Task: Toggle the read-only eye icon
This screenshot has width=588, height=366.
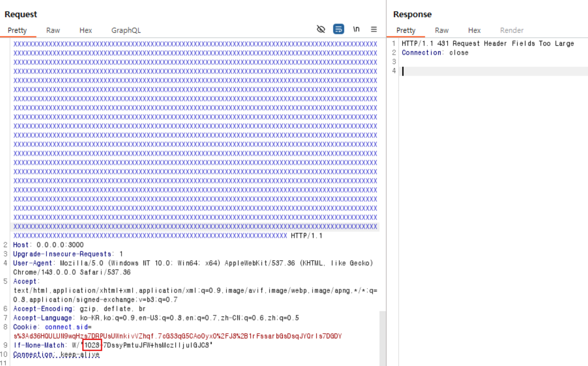Action: pyautogui.click(x=320, y=29)
